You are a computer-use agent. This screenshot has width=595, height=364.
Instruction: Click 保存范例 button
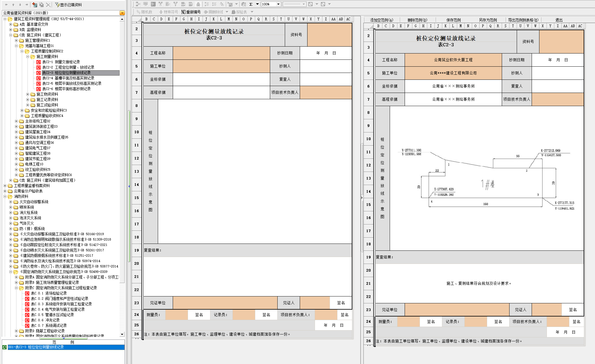(x=453, y=20)
